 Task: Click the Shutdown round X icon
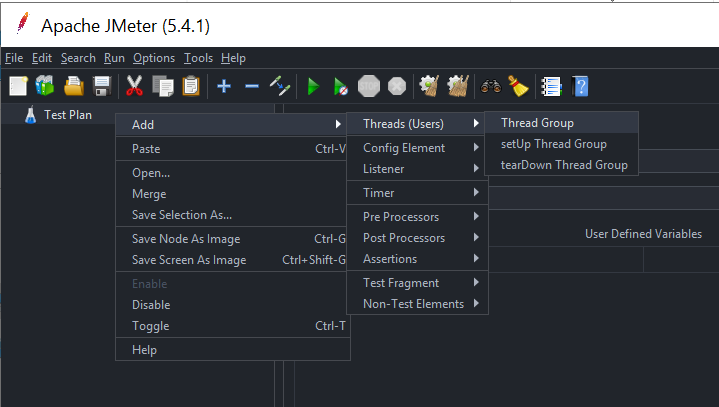coord(397,86)
